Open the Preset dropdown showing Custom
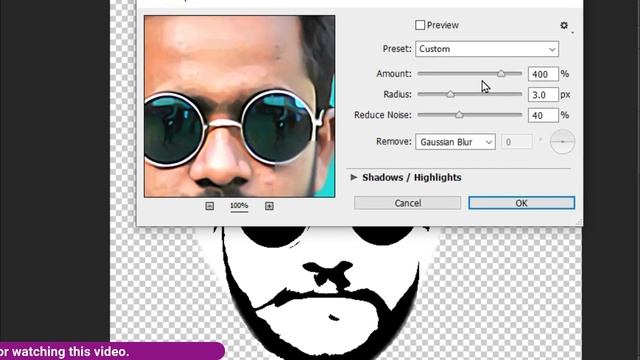640x360 pixels. [x=487, y=49]
